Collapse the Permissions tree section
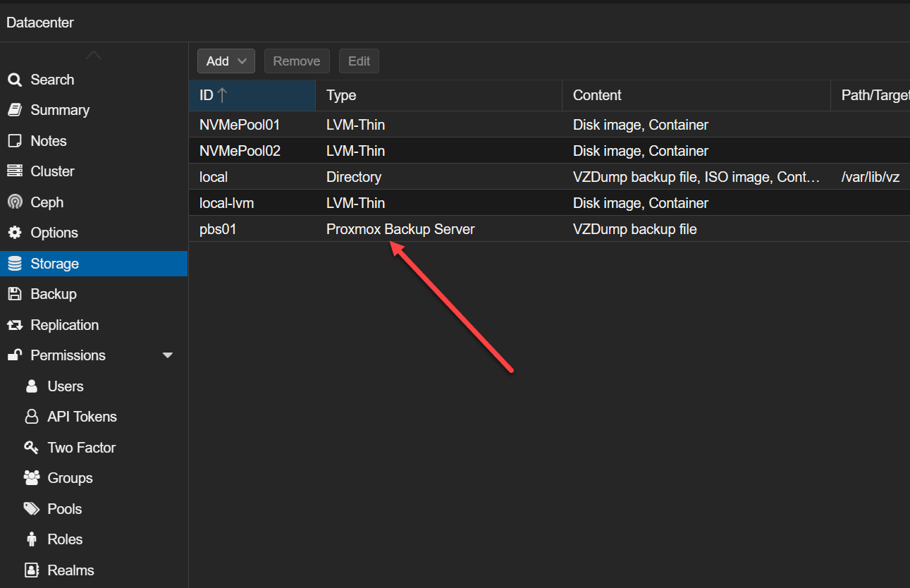This screenshot has height=588, width=910. (168, 355)
